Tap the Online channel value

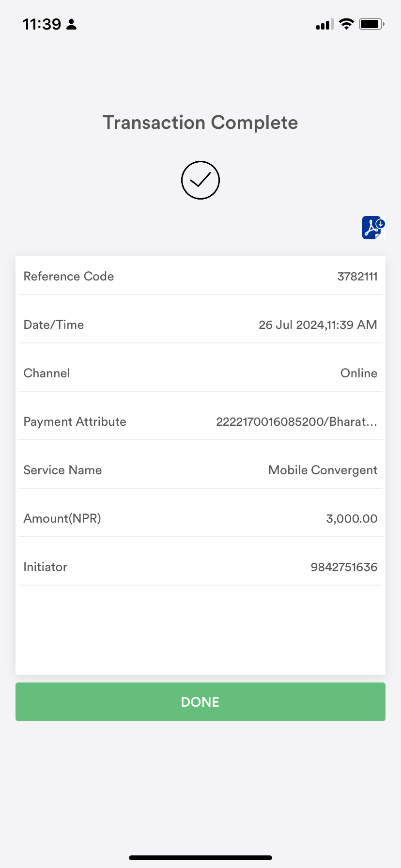[x=359, y=373]
